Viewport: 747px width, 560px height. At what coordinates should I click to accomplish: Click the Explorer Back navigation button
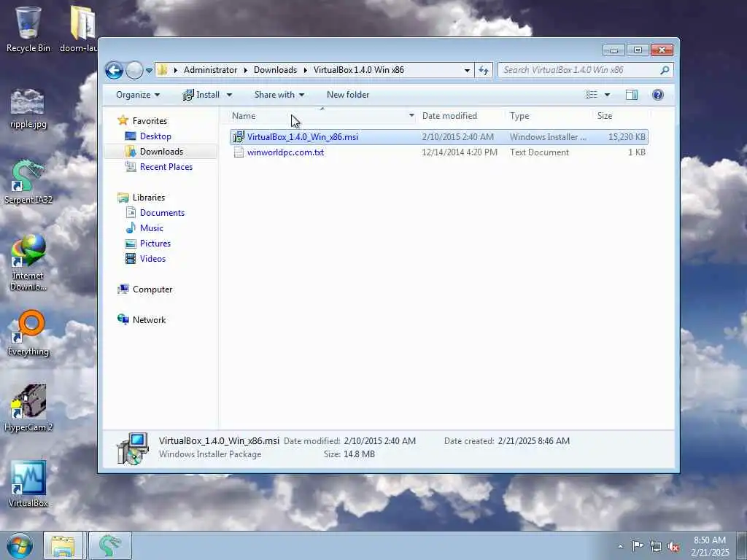coord(114,70)
